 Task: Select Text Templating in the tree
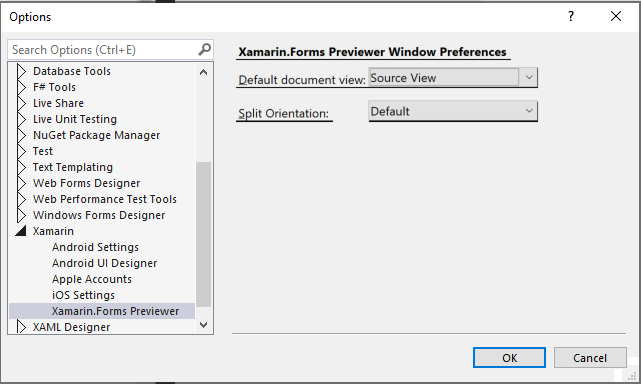(73, 167)
